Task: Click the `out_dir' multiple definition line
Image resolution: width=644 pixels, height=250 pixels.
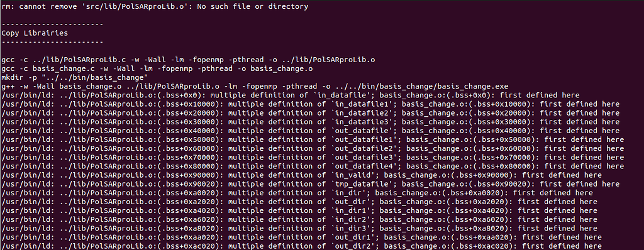Action: point(299,202)
